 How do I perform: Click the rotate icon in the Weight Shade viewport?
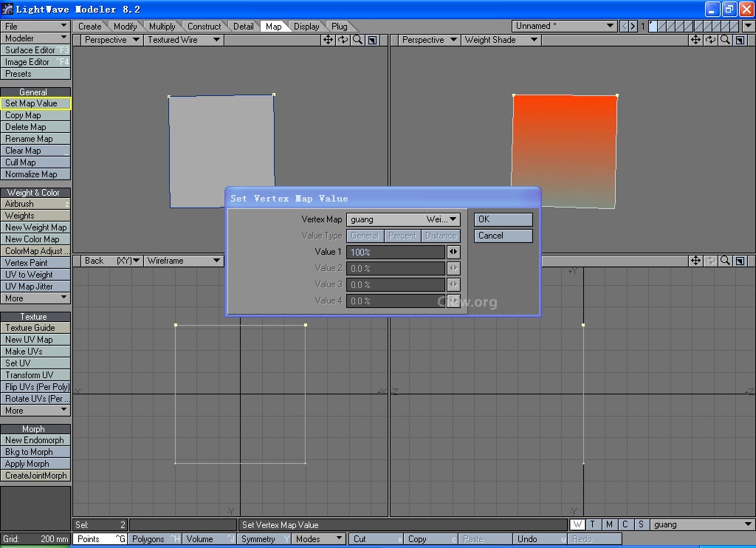coord(711,40)
